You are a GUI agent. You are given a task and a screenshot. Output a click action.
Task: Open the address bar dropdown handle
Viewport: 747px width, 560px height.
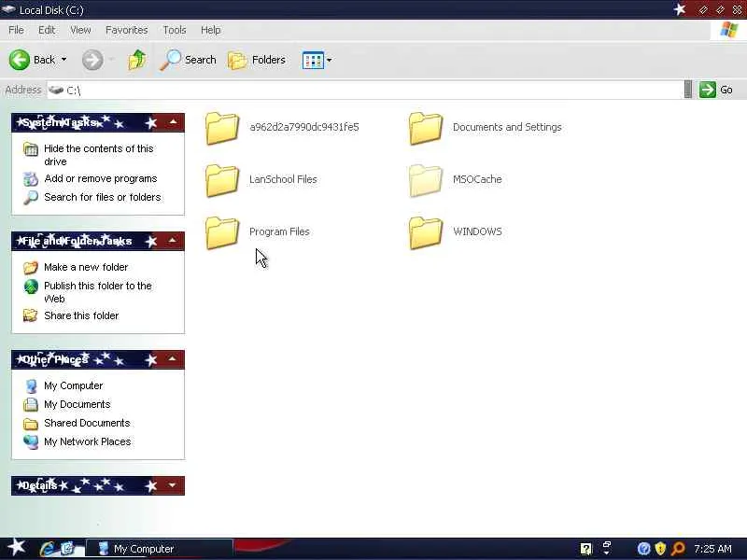(x=688, y=90)
